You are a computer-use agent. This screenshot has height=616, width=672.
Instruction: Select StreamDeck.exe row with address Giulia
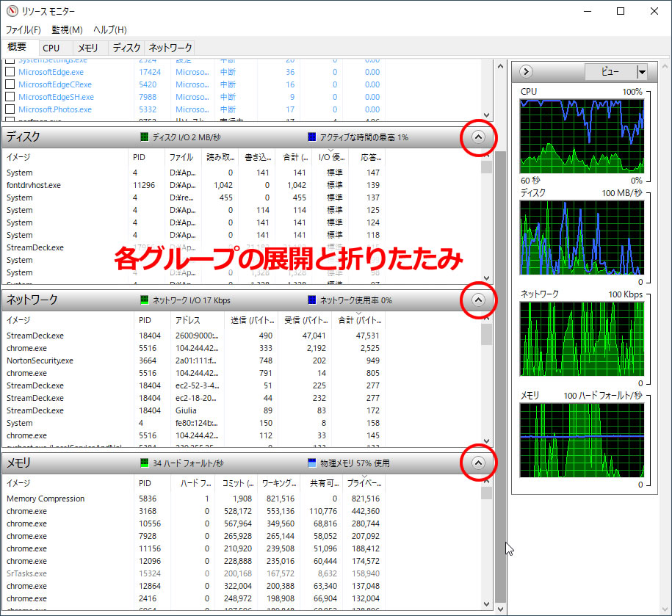pyautogui.click(x=193, y=410)
